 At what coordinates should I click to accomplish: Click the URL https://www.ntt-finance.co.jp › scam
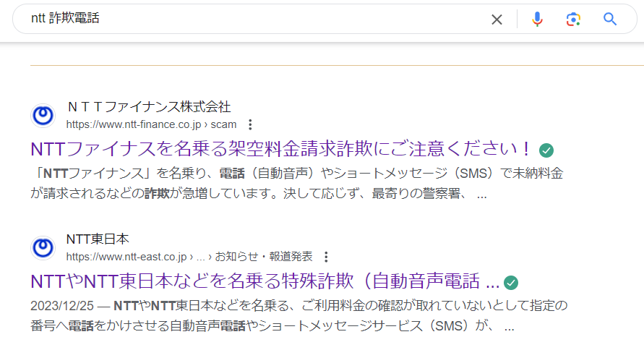point(151,124)
